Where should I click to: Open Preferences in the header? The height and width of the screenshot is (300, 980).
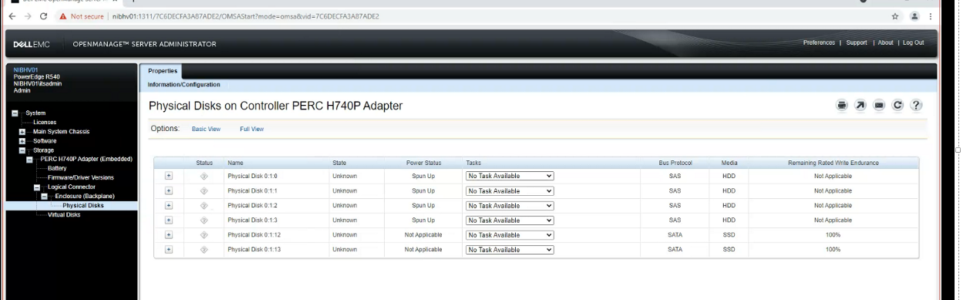[819, 42]
